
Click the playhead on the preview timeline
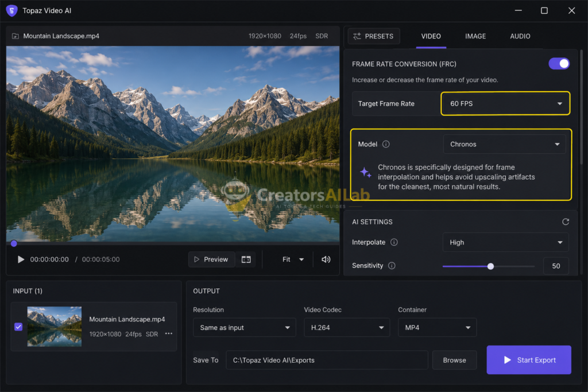point(14,243)
